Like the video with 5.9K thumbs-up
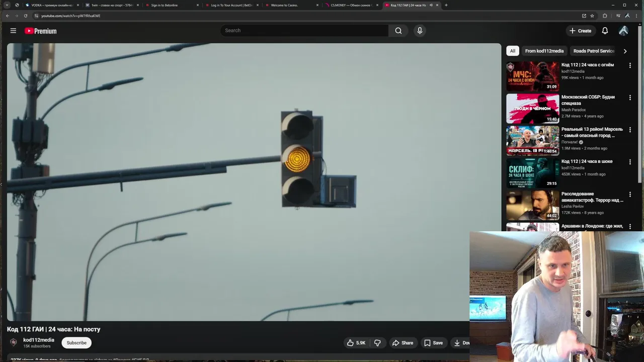This screenshot has height=362, width=644. point(356,343)
